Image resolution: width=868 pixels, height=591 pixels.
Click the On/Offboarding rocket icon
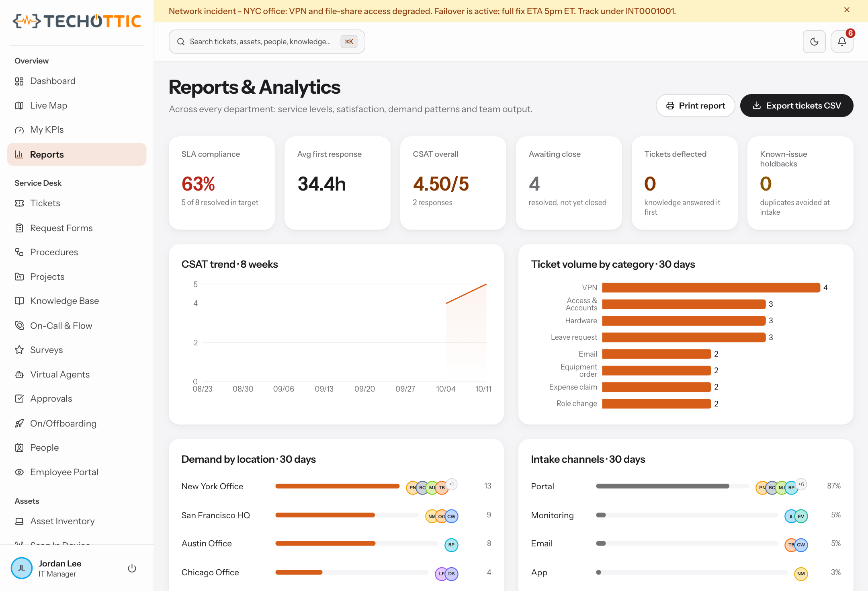[19, 423]
